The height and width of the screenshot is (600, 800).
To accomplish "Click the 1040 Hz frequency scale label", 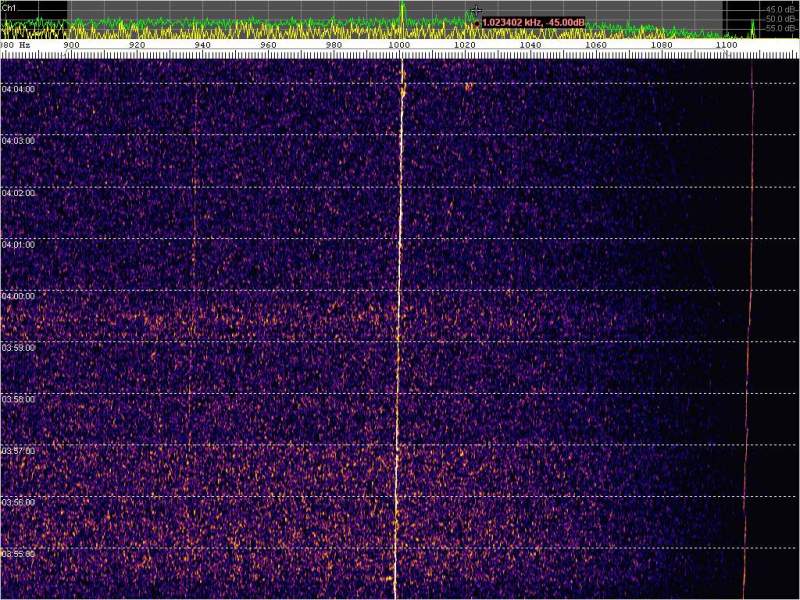I will pyautogui.click(x=531, y=45).
